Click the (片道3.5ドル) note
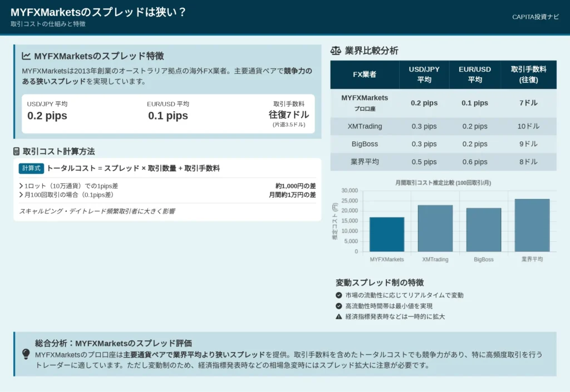 (x=289, y=125)
